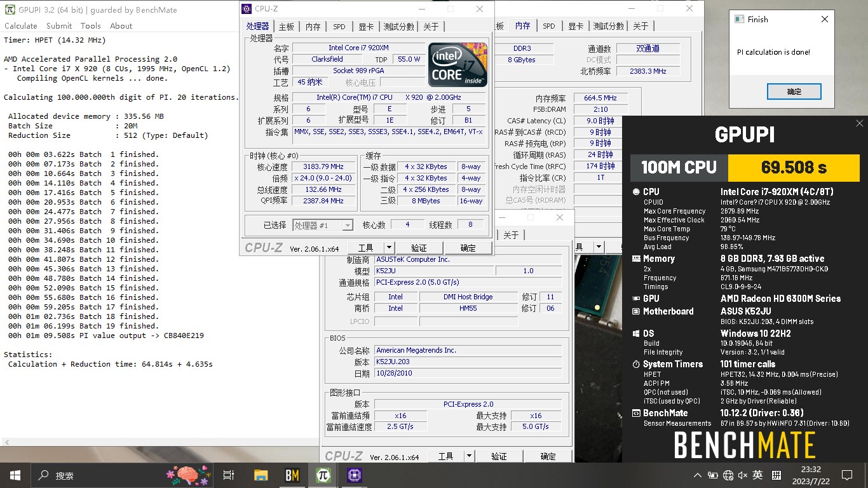The width and height of the screenshot is (868, 488).
Task: Click the PI value output CB840E219 line
Action: coord(106,335)
